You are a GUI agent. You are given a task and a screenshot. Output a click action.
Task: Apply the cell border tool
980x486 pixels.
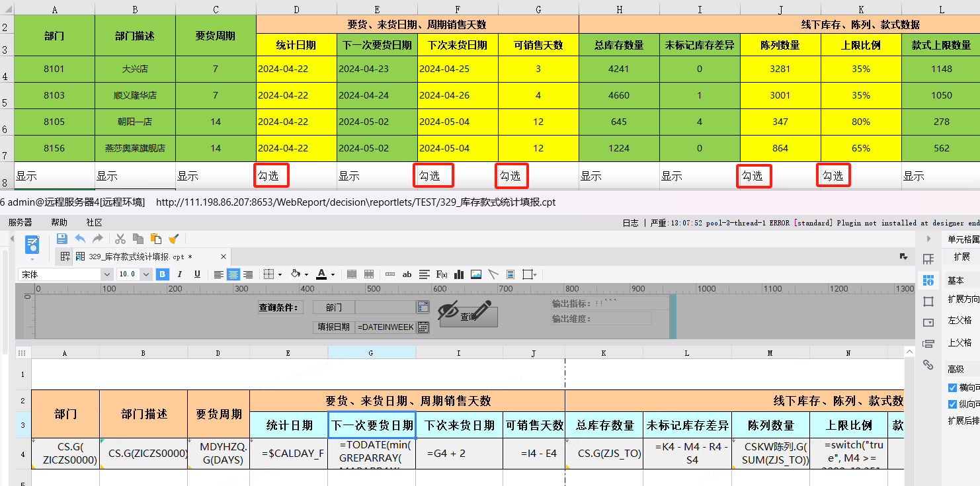[268, 274]
